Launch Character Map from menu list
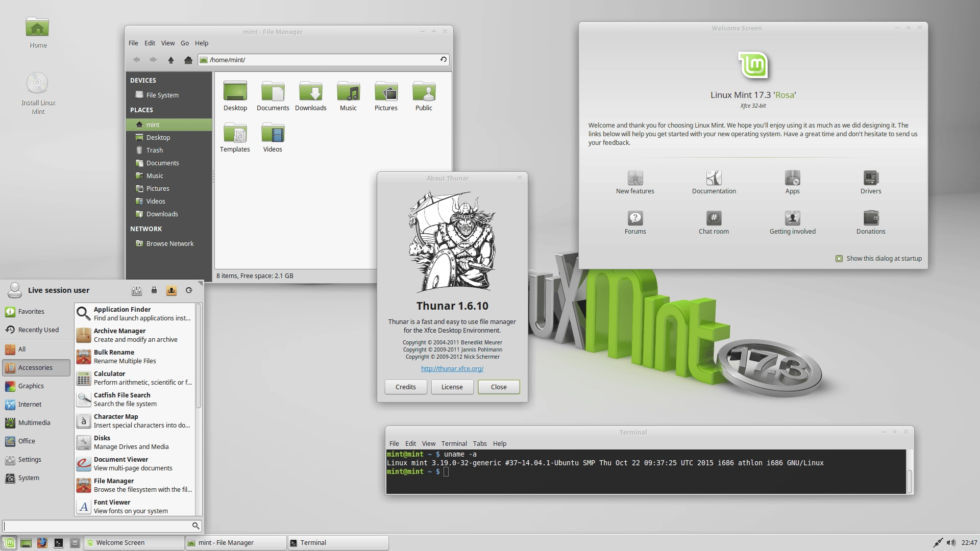 click(x=135, y=421)
